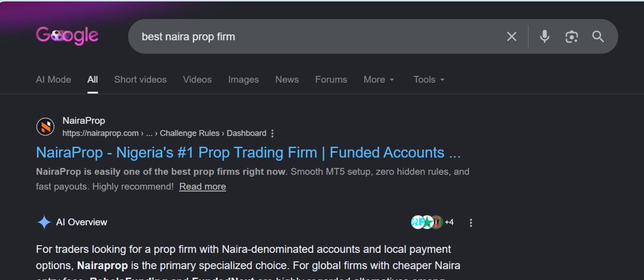Click the +4 sources indicator
The height and width of the screenshot is (280, 644).
(449, 222)
